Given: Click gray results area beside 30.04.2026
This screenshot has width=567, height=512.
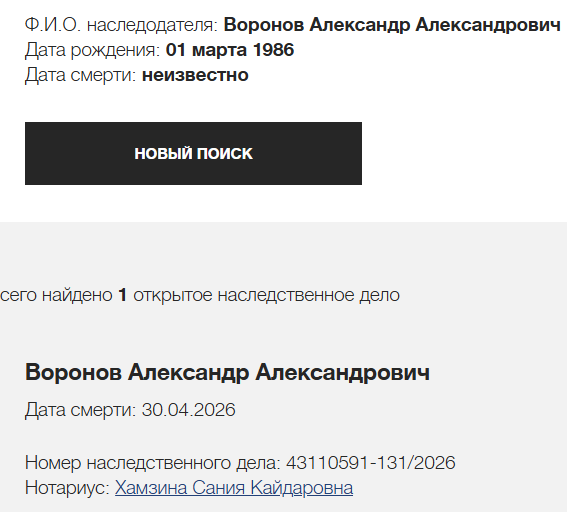Looking at the screenshot, I should (x=398, y=410).
